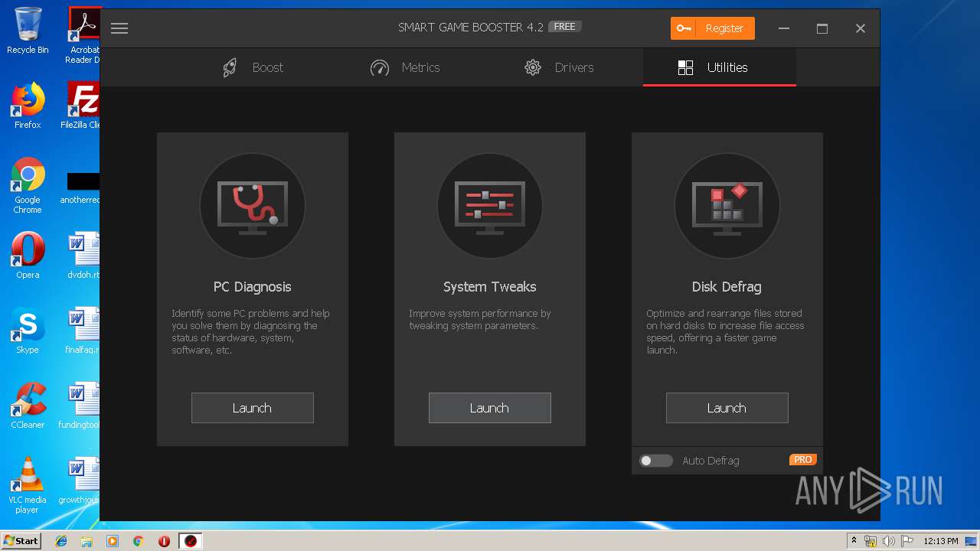Click the Disk Defrag title text

tap(727, 287)
